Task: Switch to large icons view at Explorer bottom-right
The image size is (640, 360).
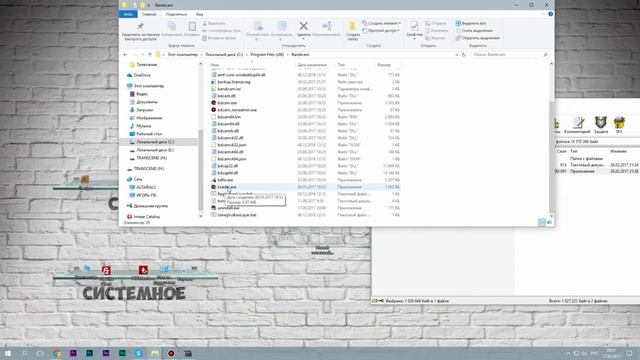Action: (x=549, y=222)
